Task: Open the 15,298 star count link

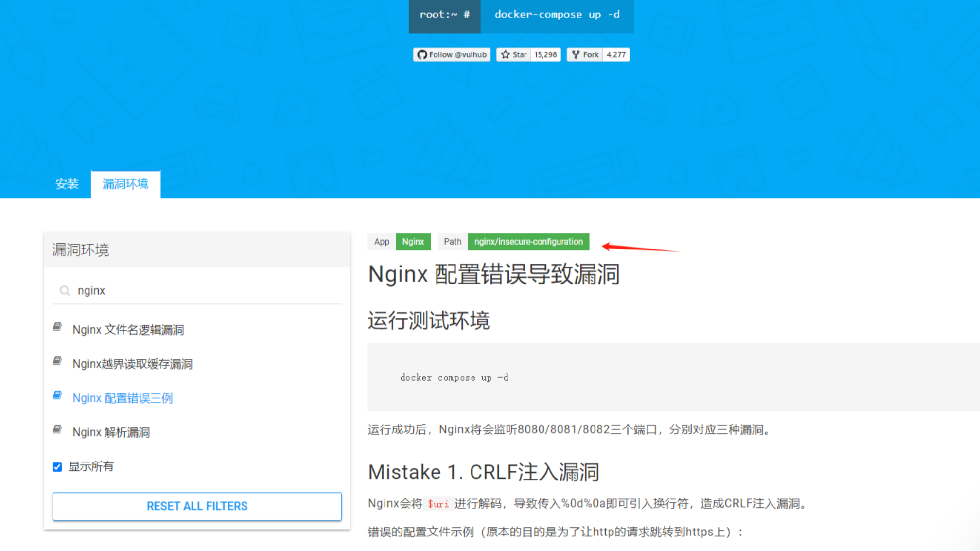Action: point(545,54)
